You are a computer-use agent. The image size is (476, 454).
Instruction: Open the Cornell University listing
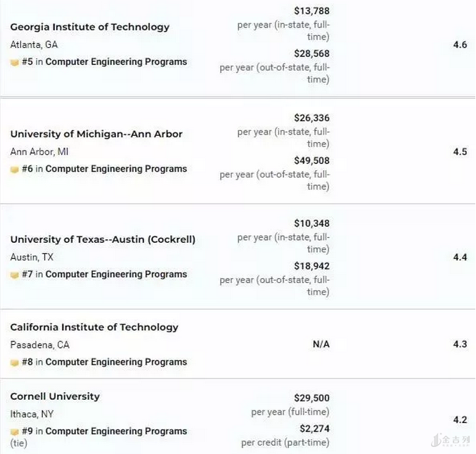[55, 396]
